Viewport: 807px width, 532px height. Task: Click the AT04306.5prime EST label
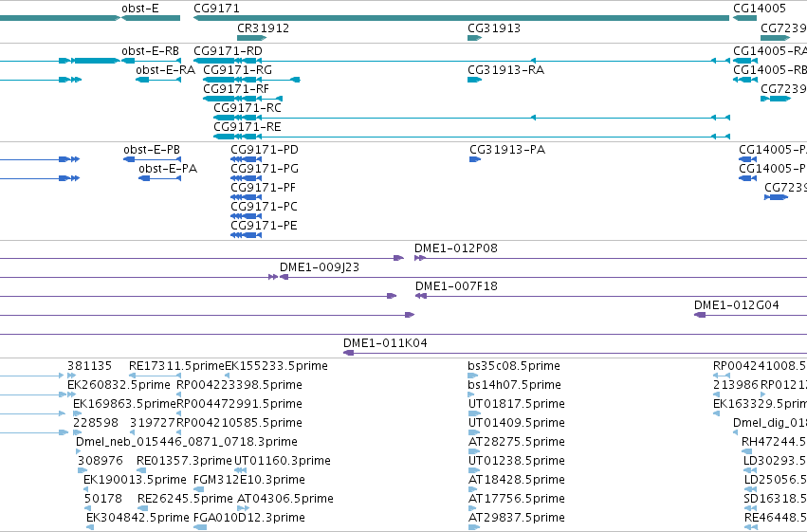click(285, 499)
